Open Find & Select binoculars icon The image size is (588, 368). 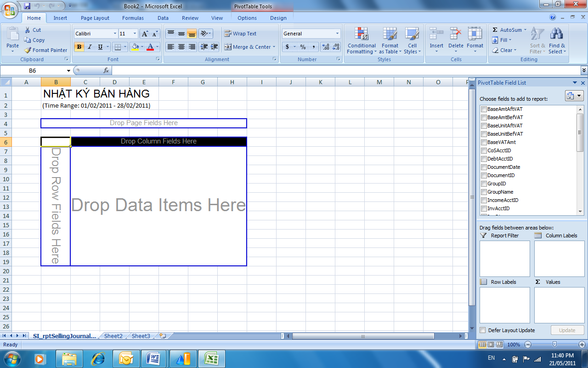pyautogui.click(x=557, y=34)
